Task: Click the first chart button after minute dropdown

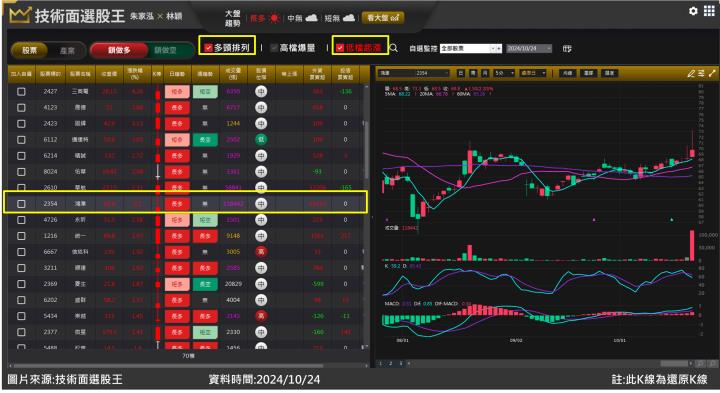Action: (568, 73)
